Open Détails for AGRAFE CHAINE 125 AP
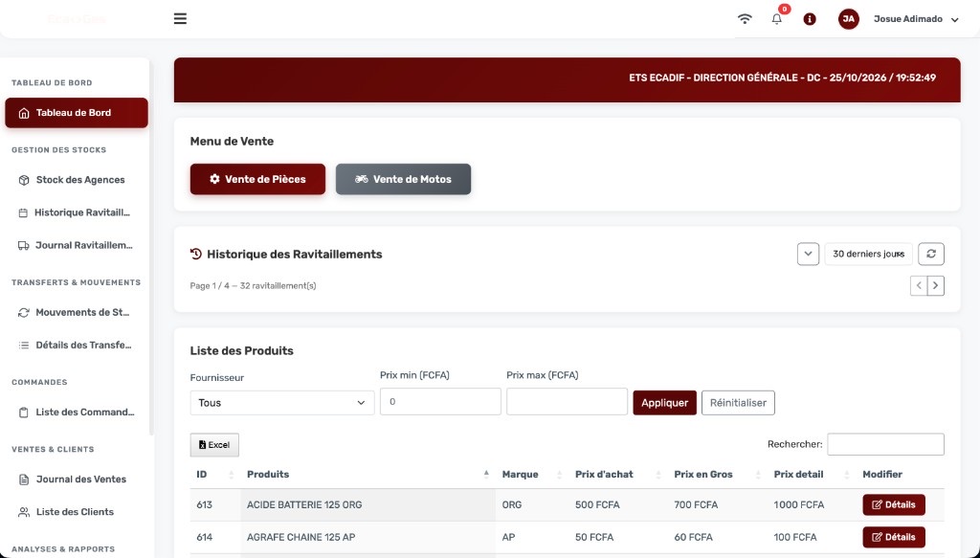 click(894, 537)
